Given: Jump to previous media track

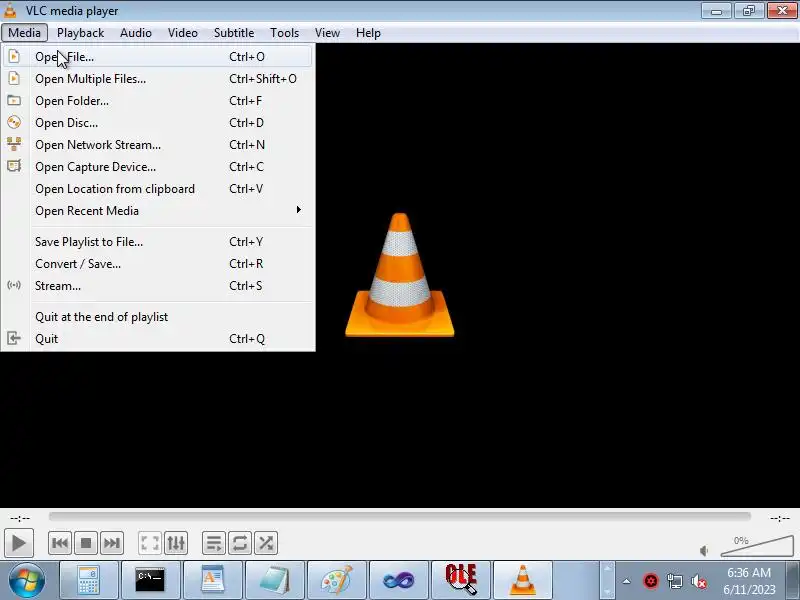Looking at the screenshot, I should pyautogui.click(x=60, y=543).
